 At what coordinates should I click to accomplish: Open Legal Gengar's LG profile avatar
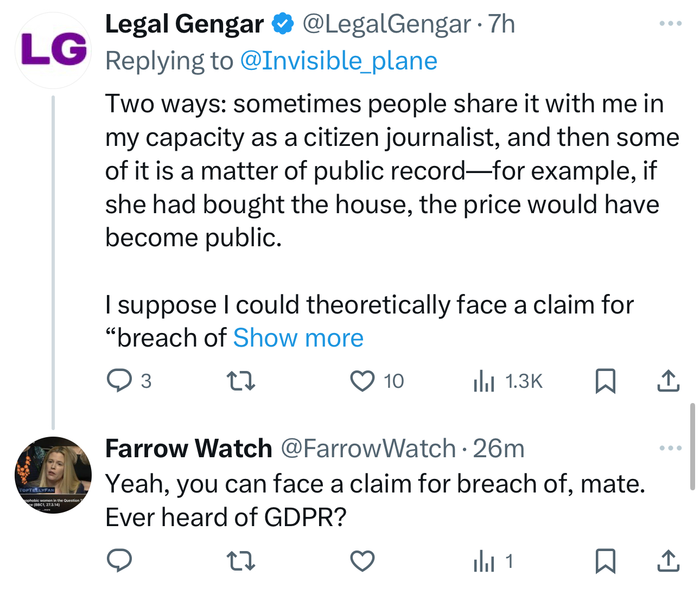[53, 50]
